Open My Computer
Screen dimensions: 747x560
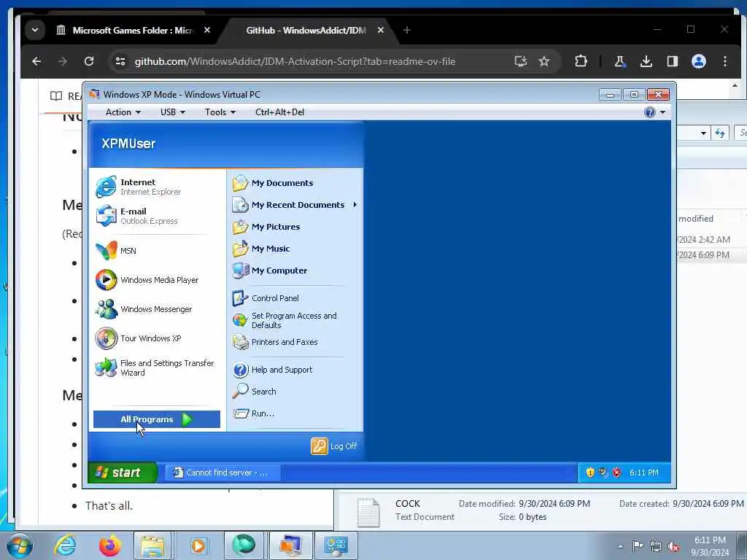[x=270, y=271]
